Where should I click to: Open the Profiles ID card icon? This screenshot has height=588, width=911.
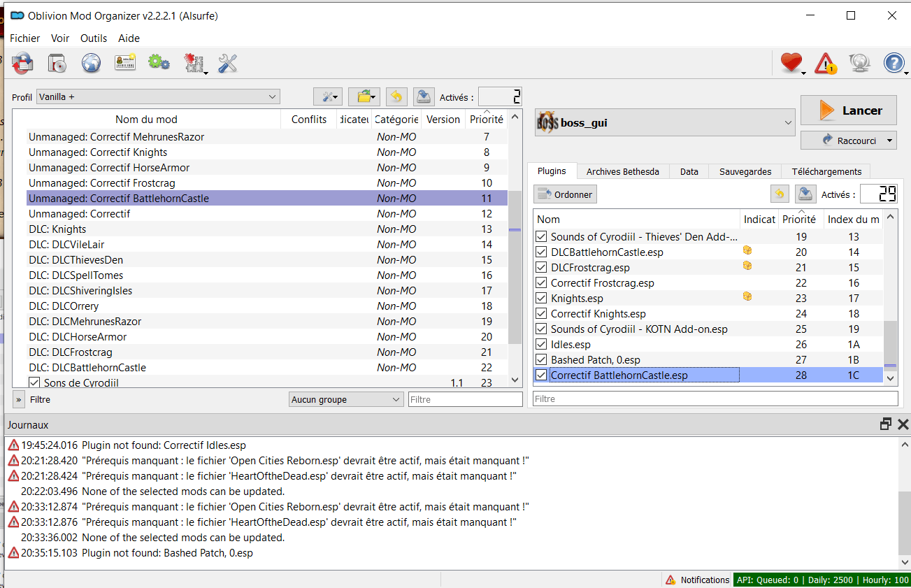(125, 64)
